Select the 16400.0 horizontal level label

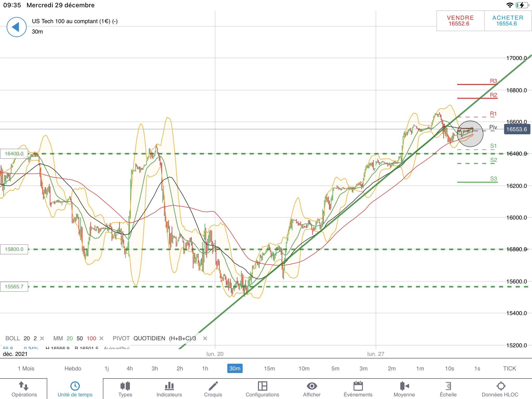tap(14, 154)
